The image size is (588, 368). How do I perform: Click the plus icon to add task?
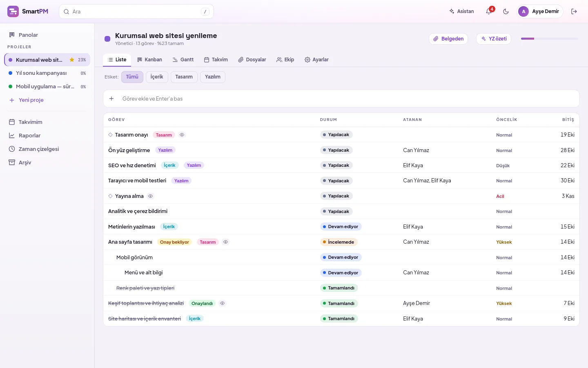[x=111, y=99]
